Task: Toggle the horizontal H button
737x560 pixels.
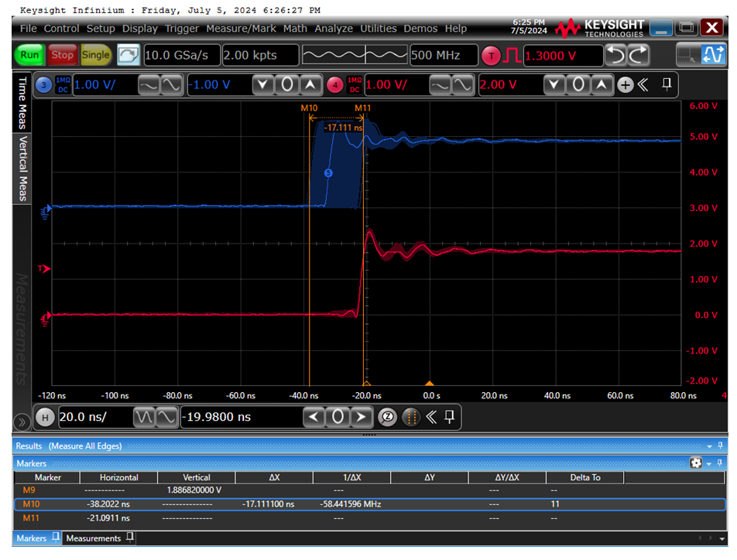Action: tap(45, 417)
